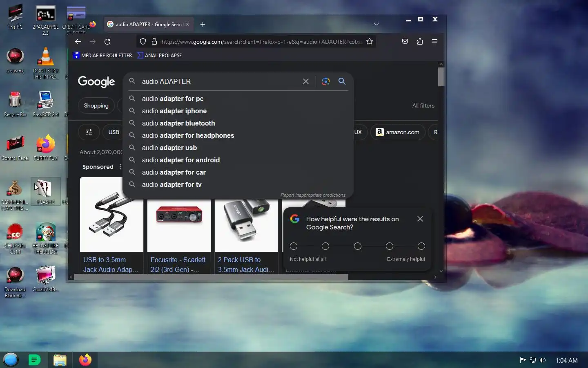
Task: Select the EasyBCD 2.4 desktop icon
Action: [46, 104]
